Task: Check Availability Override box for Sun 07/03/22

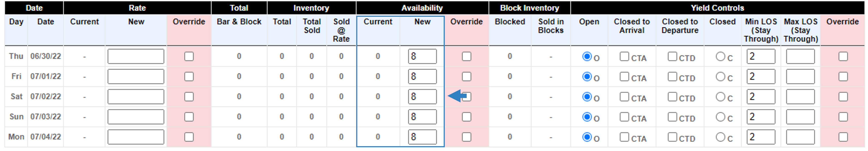Action: pyautogui.click(x=466, y=117)
